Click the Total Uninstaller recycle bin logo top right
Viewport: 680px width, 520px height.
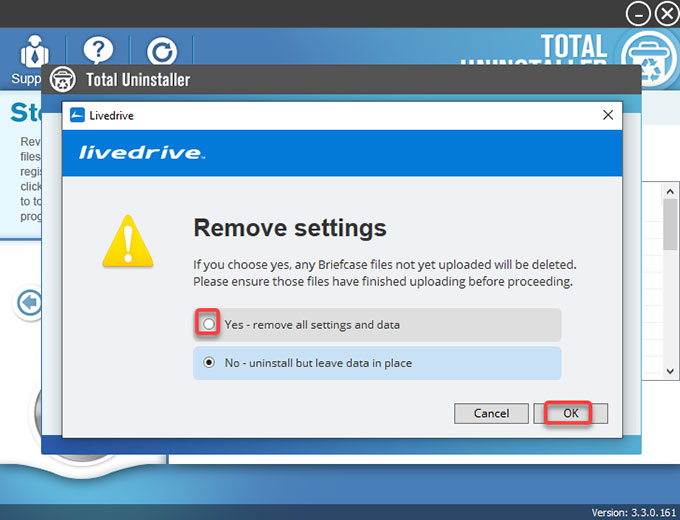(x=649, y=60)
